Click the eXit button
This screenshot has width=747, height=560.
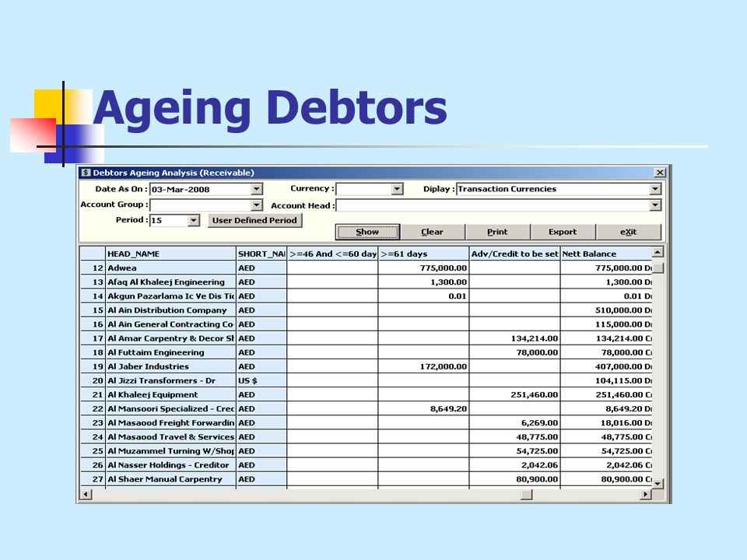629,232
